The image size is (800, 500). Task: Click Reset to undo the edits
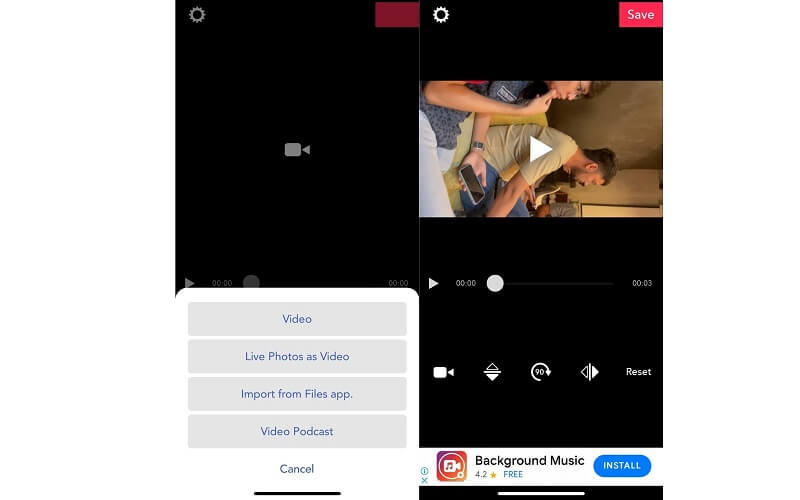coord(638,372)
